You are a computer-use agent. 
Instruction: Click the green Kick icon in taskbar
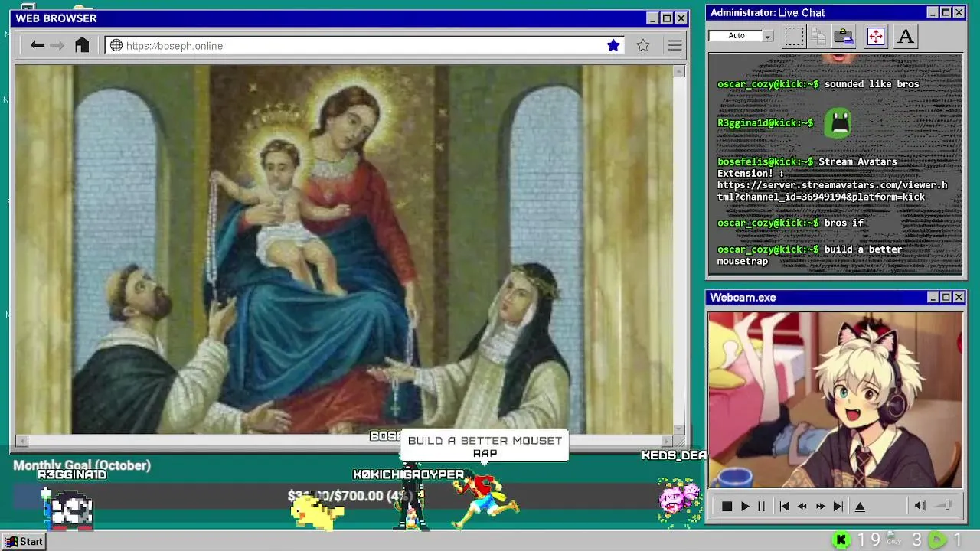[x=841, y=540]
